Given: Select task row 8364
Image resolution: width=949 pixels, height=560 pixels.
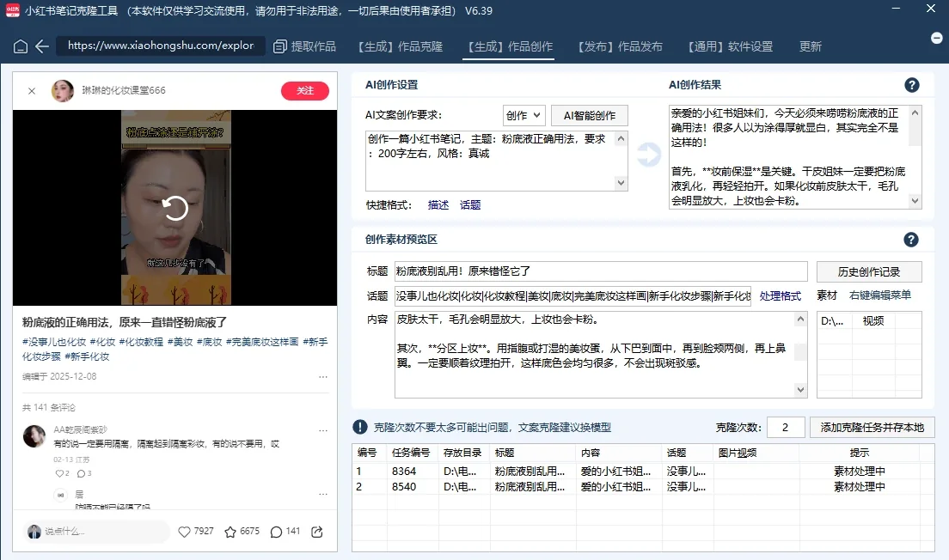Looking at the screenshot, I should (x=643, y=471).
